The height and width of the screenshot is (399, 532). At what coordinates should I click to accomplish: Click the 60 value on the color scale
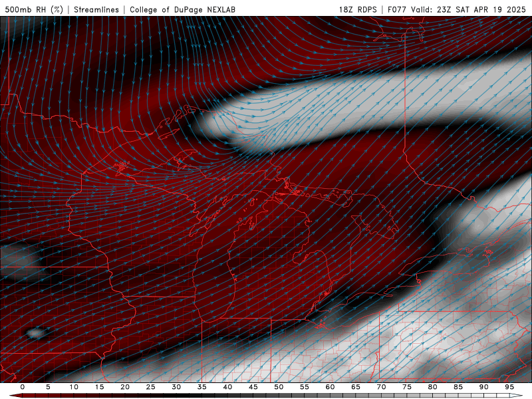tap(330, 387)
